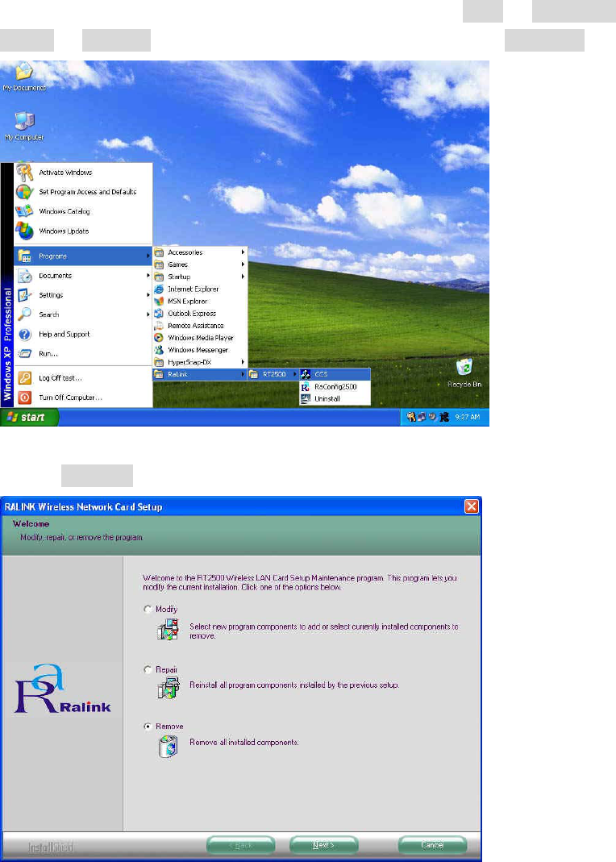This screenshot has width=616, height=862.
Task: Choose Windows Update in Start menu
Action: point(83,231)
